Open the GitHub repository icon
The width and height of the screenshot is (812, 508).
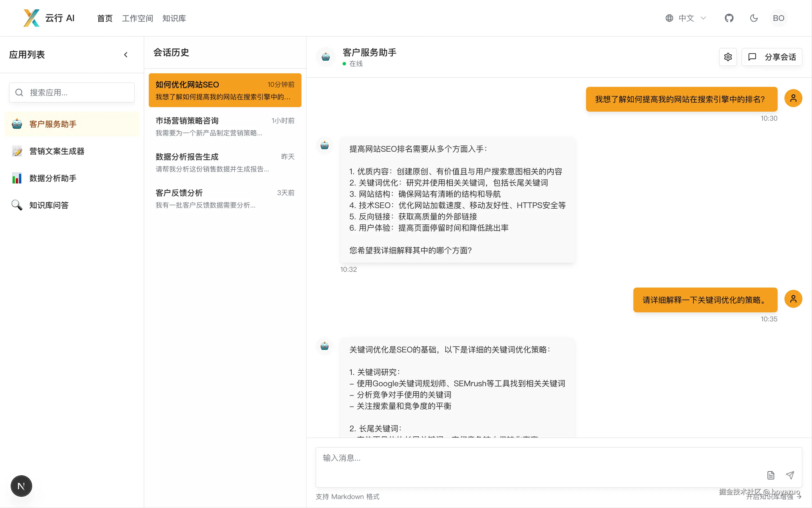click(729, 18)
